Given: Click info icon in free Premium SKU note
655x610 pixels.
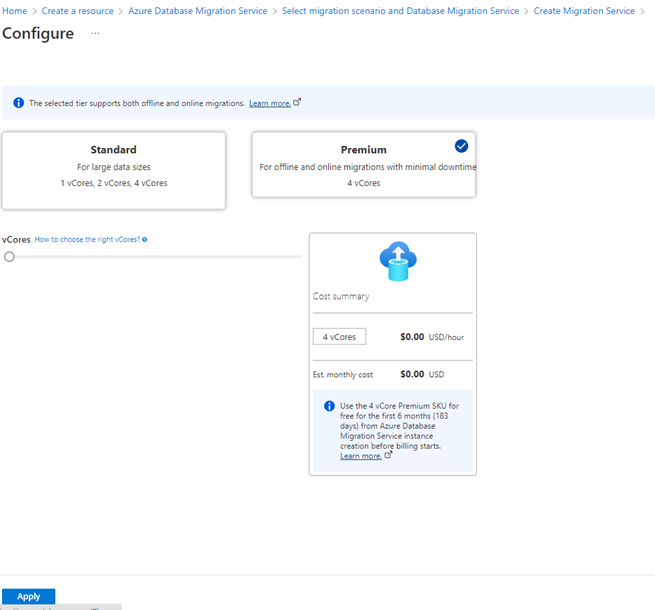Looking at the screenshot, I should (329, 406).
